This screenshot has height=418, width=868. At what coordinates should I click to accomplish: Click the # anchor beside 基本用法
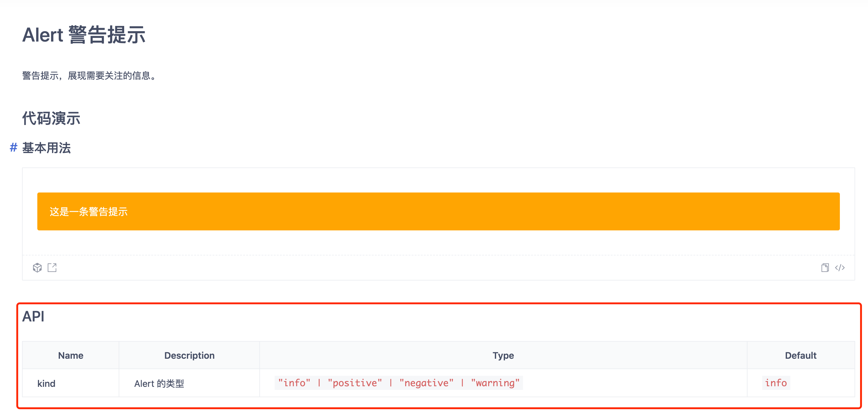tap(13, 147)
